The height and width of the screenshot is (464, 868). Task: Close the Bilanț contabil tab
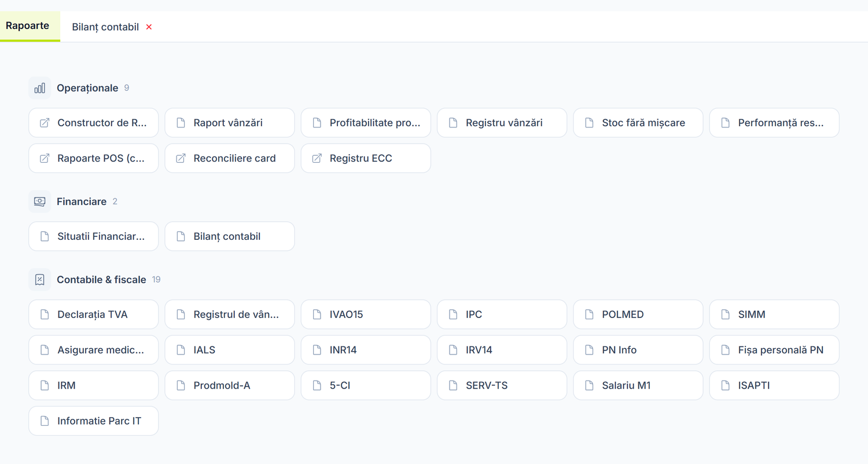click(x=149, y=27)
